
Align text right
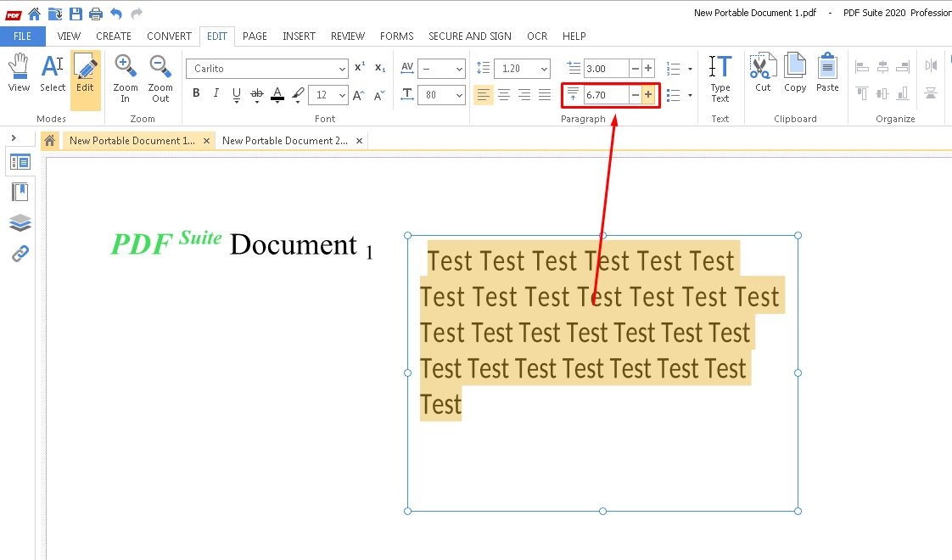coord(524,95)
